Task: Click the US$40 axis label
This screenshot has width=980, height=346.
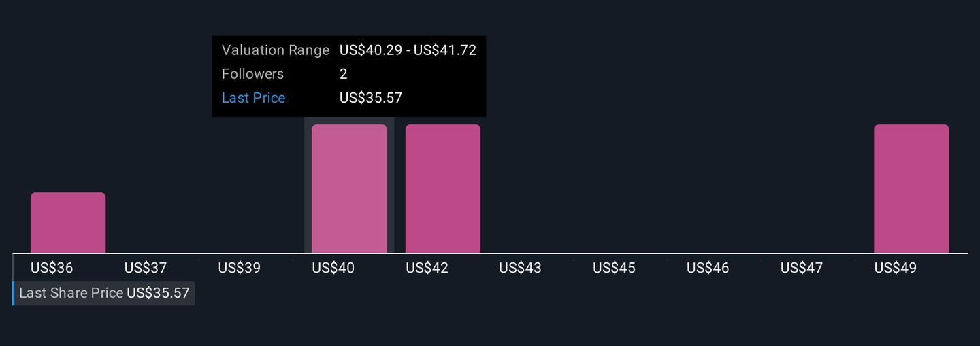Action: coord(333,268)
